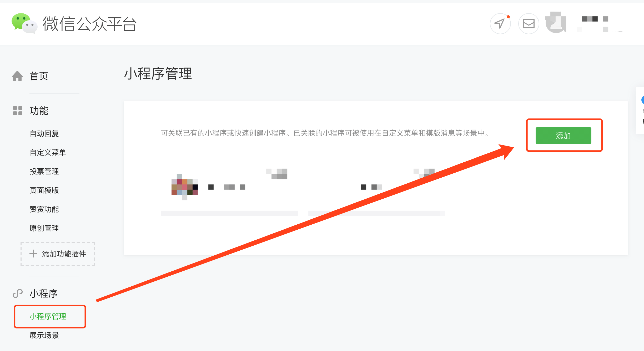Open 赞赏功能 page
Screen dimensions: 644x351
(x=44, y=209)
